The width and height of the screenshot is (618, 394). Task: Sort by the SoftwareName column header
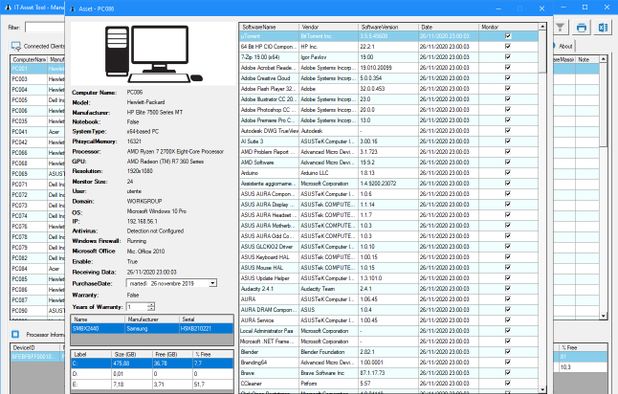269,27
